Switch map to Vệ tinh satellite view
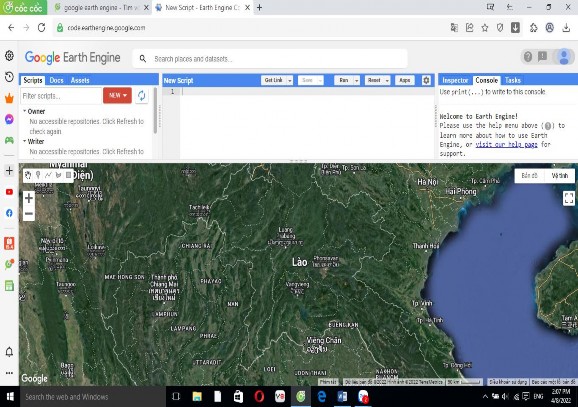The height and width of the screenshot is (407, 578). pos(560,175)
